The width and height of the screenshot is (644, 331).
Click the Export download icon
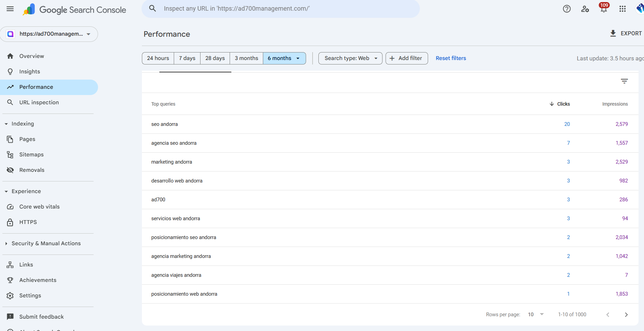613,33
